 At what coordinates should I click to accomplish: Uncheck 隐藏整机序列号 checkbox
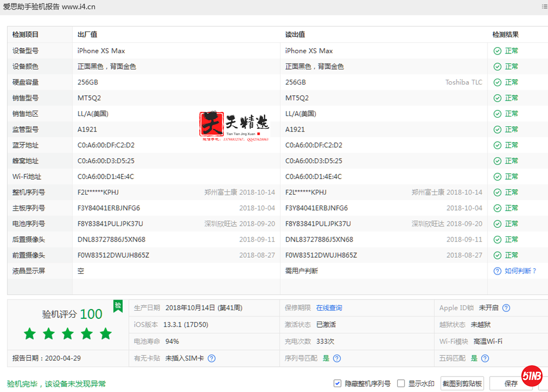tap(337, 383)
